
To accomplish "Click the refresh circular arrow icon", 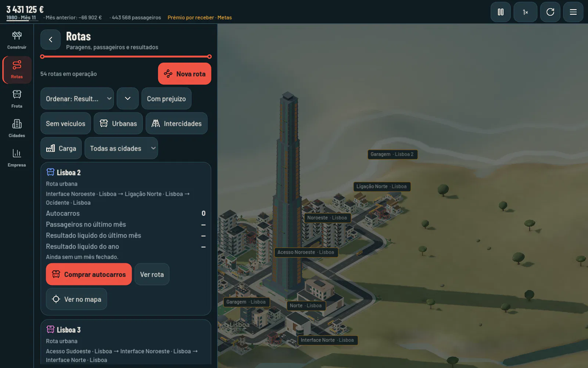I will [550, 12].
